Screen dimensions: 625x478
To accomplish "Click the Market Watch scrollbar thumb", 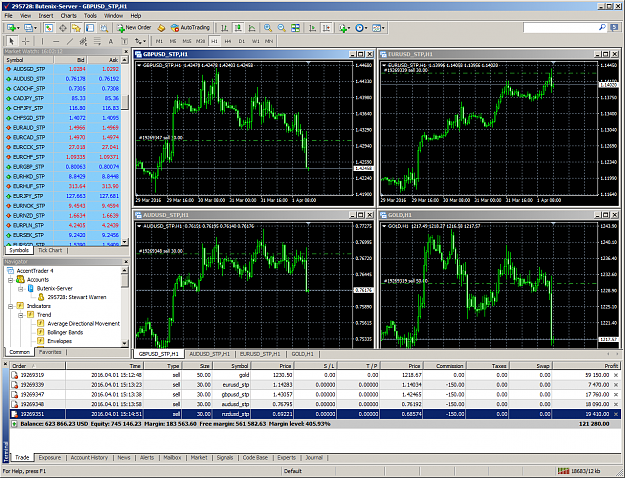I will click(x=125, y=102).
